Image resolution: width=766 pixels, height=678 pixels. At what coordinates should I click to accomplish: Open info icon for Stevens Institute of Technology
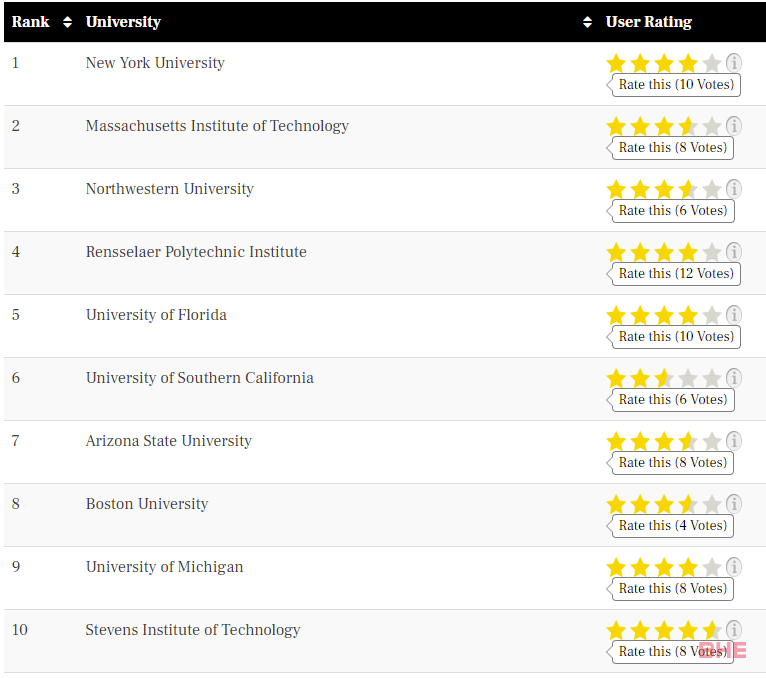click(733, 630)
